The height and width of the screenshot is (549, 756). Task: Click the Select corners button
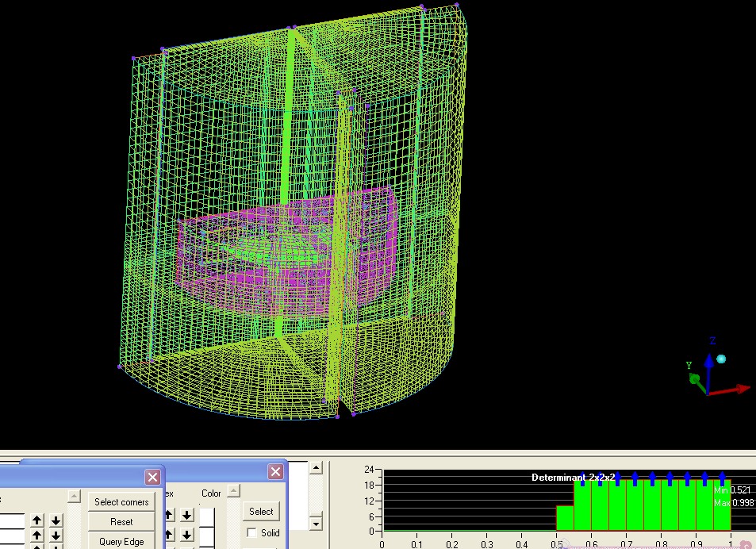(x=121, y=501)
